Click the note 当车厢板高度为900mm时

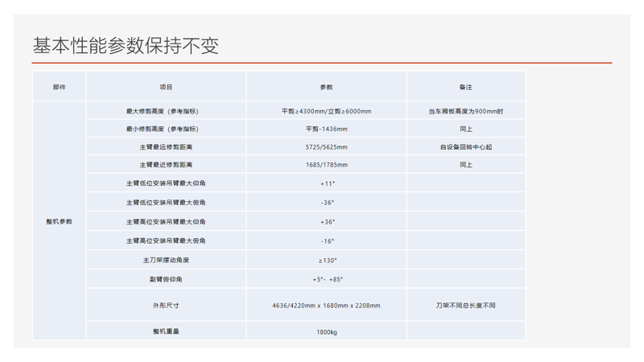pos(465,111)
